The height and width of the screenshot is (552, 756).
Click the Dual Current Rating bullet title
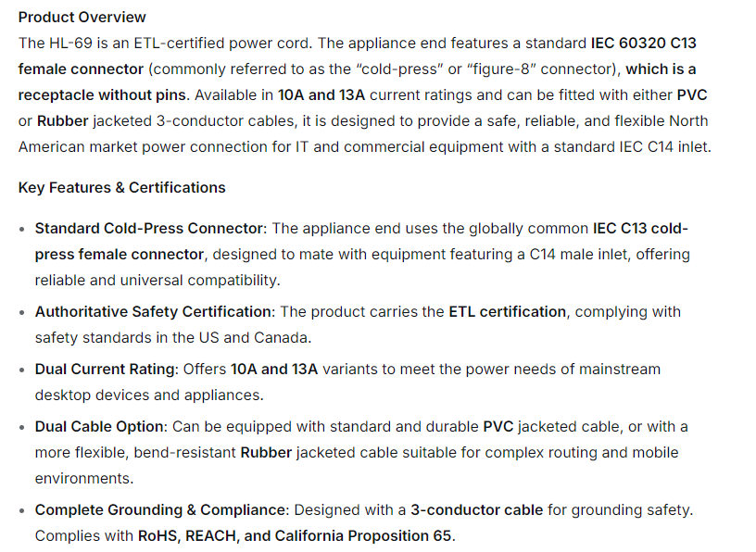click(x=105, y=369)
